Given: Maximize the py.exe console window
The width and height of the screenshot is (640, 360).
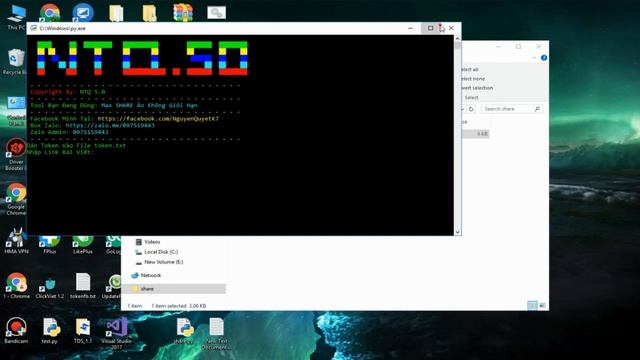Looking at the screenshot, I should 430,28.
